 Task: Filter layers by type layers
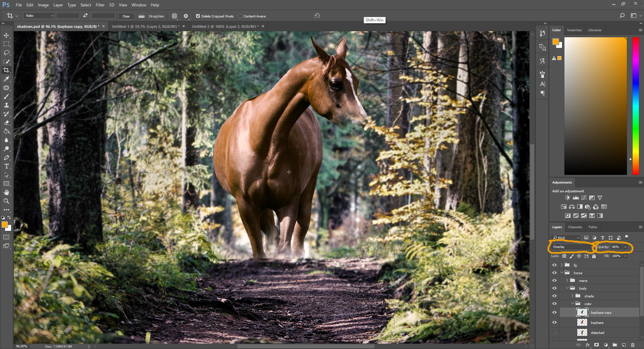[602, 237]
